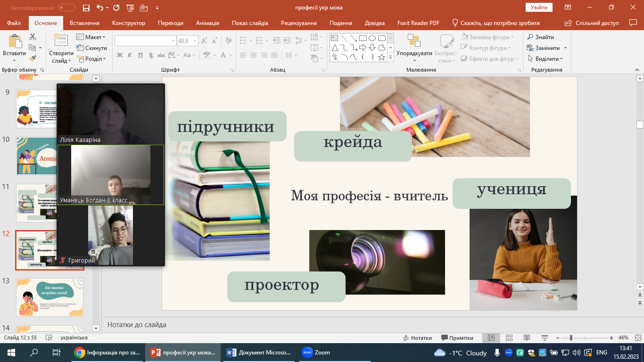The image size is (644, 362).
Task: Click the Format Painter brush icon
Action: [33, 58]
